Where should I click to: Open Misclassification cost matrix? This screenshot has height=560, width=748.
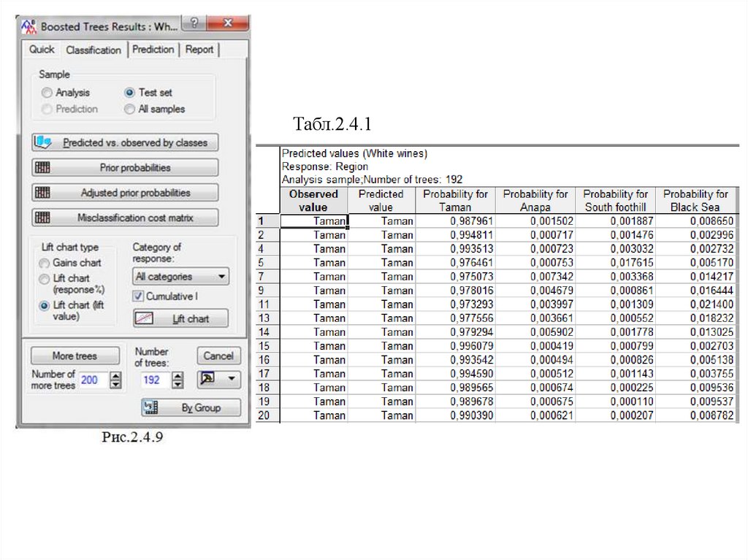[125, 218]
